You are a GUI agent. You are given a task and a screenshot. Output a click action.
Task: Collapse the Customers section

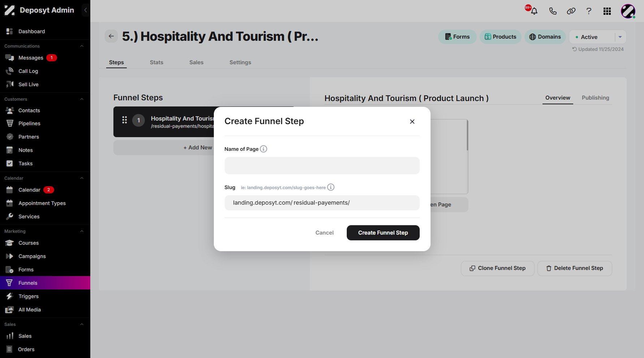coord(82,99)
